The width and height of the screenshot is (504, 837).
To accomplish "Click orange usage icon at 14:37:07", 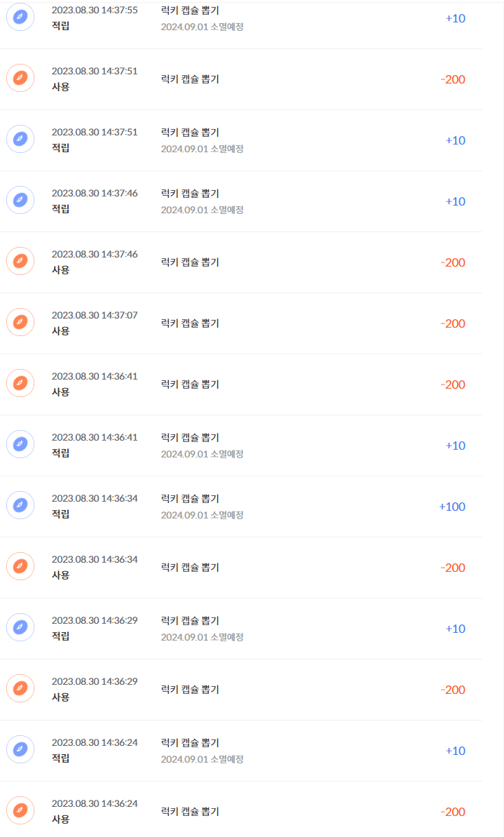I will pos(20,323).
